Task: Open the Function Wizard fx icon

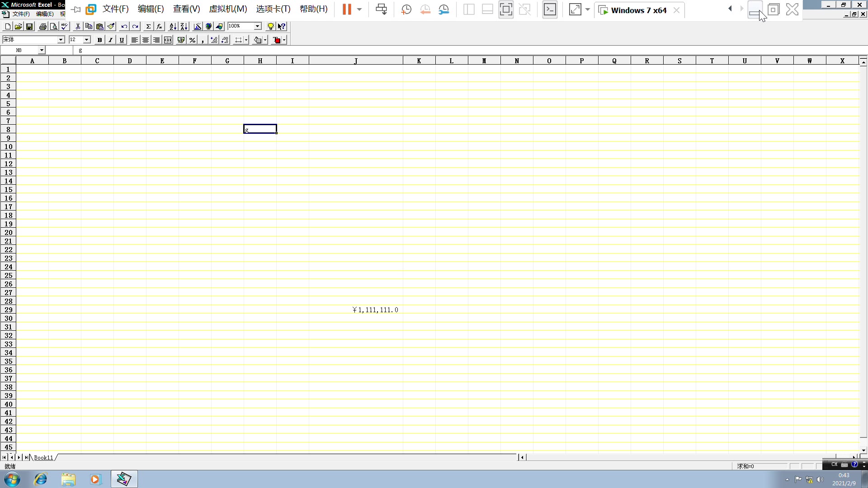Action: coord(159,27)
